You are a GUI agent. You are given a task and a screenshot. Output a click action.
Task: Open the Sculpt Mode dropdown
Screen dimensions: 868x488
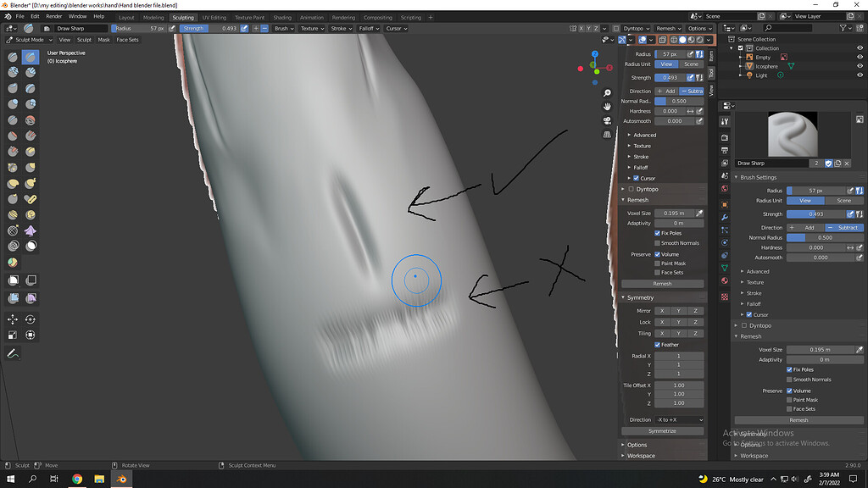29,40
